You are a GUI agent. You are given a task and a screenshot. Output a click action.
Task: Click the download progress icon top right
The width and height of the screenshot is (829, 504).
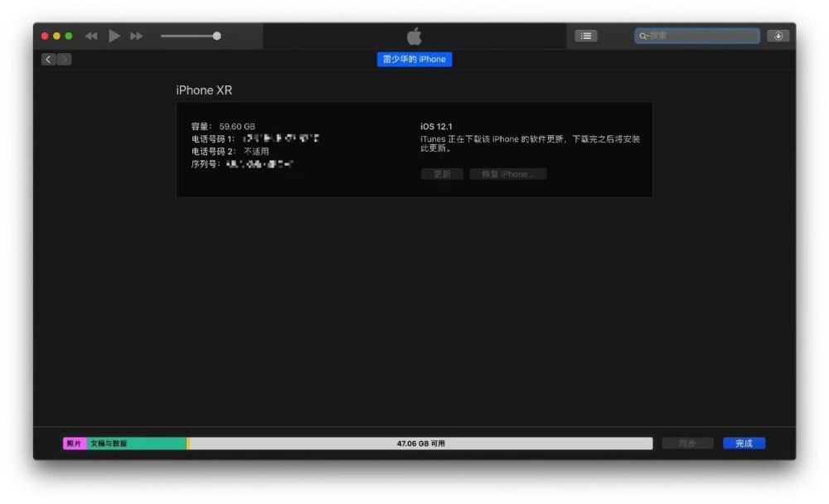click(778, 36)
